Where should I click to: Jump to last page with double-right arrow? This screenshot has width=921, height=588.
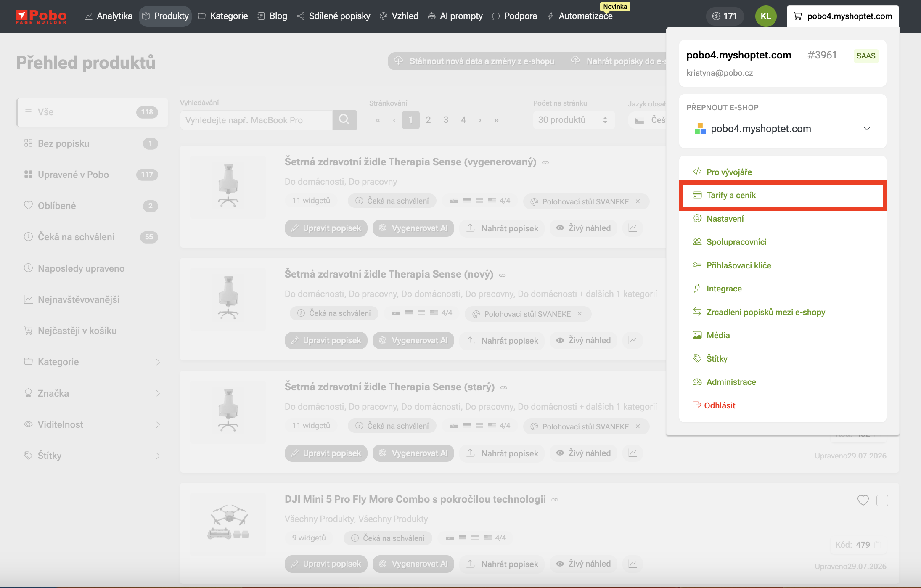point(497,120)
